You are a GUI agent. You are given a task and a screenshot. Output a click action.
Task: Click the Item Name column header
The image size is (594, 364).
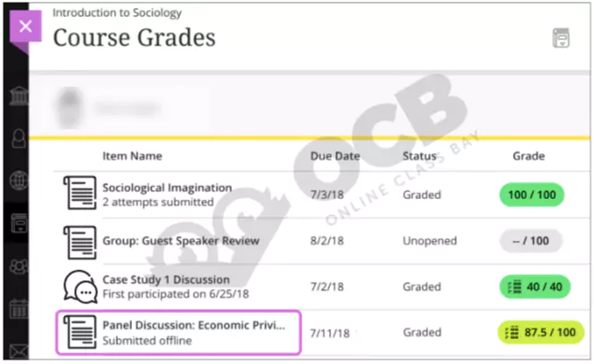point(132,156)
